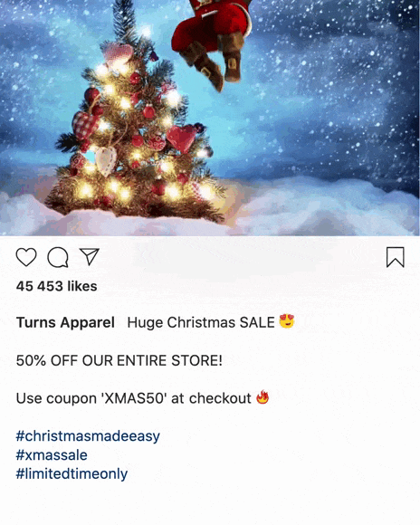Tap the #limitedtimeonly hashtag

click(x=72, y=474)
